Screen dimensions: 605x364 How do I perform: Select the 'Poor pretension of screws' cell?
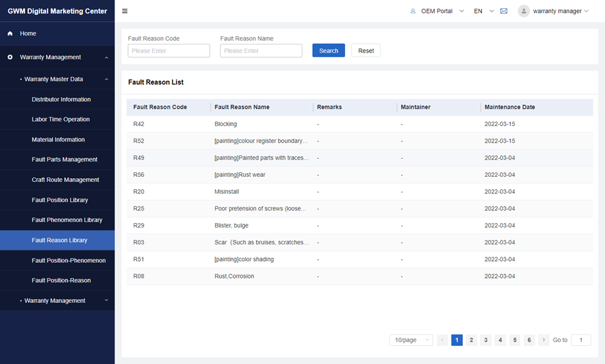coord(261,208)
